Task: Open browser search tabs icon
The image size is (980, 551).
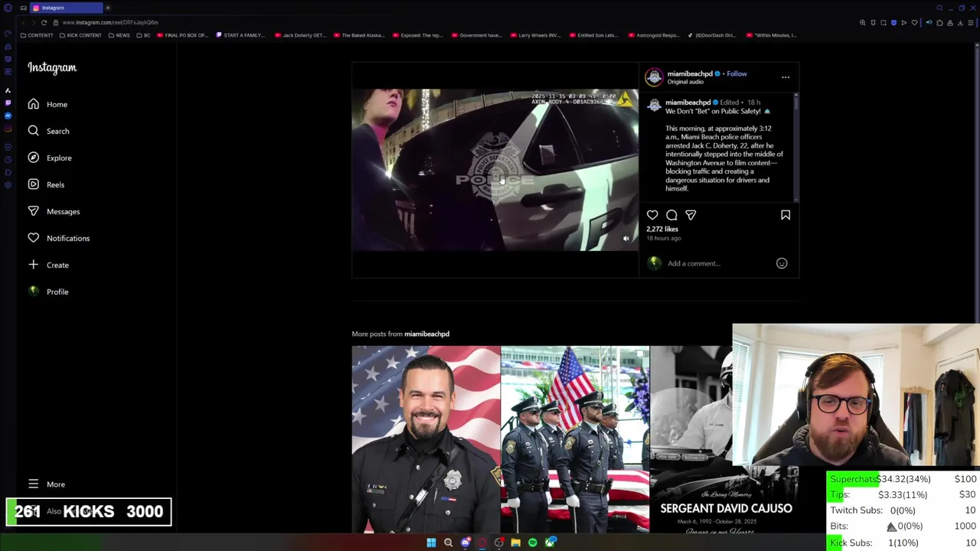Action: (x=939, y=8)
